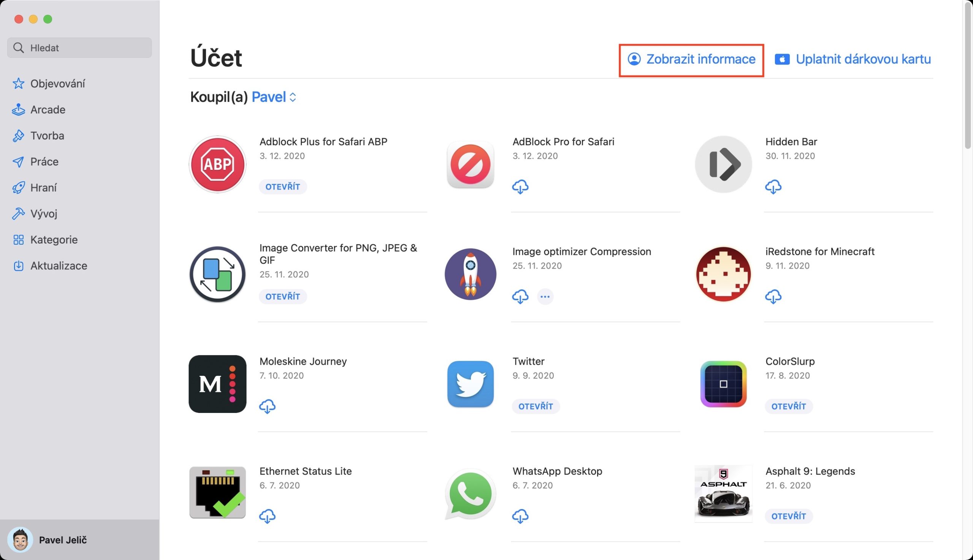Download WhatsApp Desktop via cloud icon
The height and width of the screenshot is (560, 973).
click(x=520, y=516)
